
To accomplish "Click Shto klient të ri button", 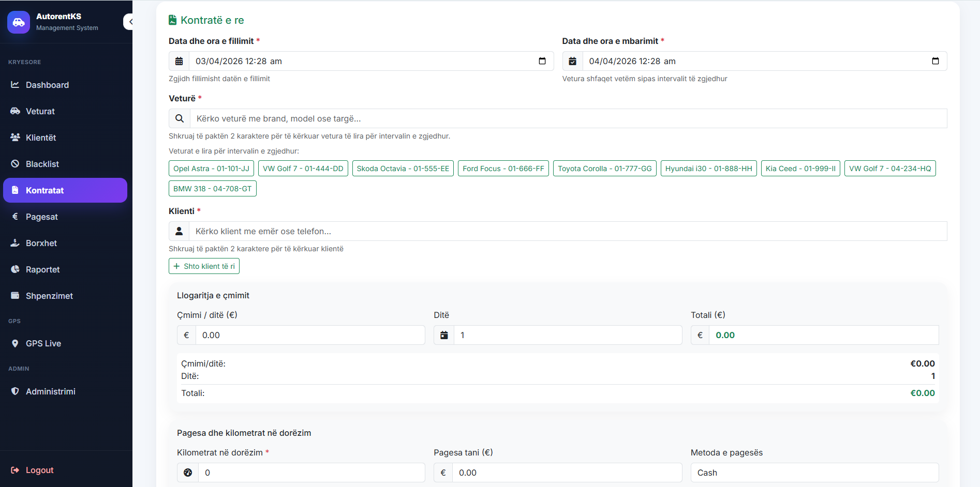I will click(204, 266).
